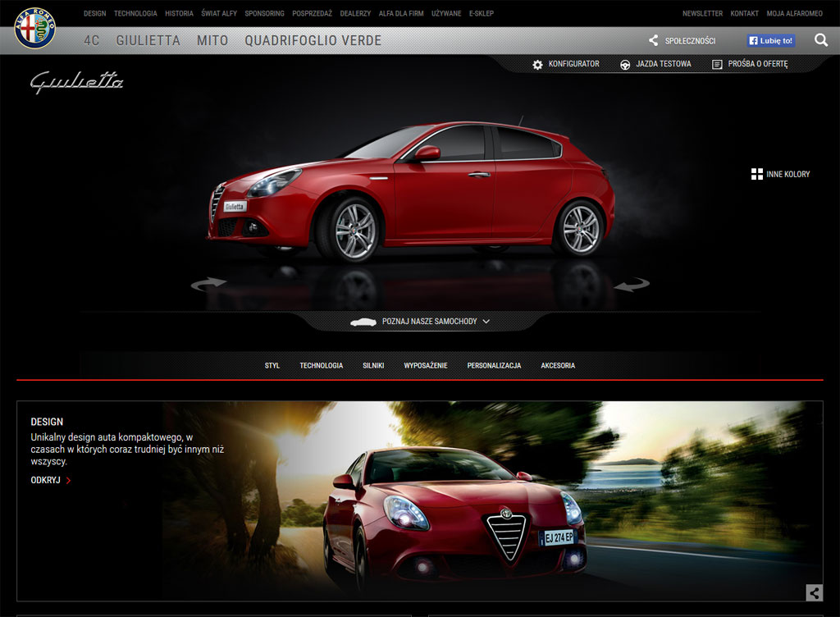The height and width of the screenshot is (617, 840).
Task: Click the Kontakt link
Action: [x=745, y=13]
